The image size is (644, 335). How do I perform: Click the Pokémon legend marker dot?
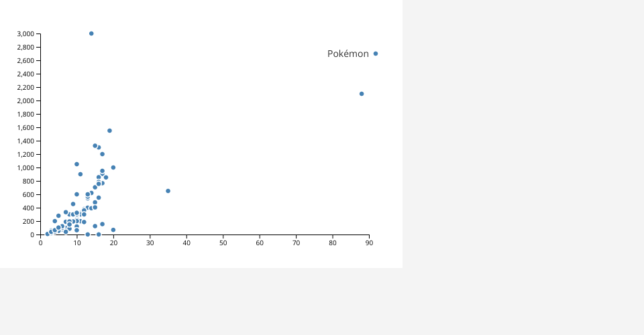click(375, 54)
